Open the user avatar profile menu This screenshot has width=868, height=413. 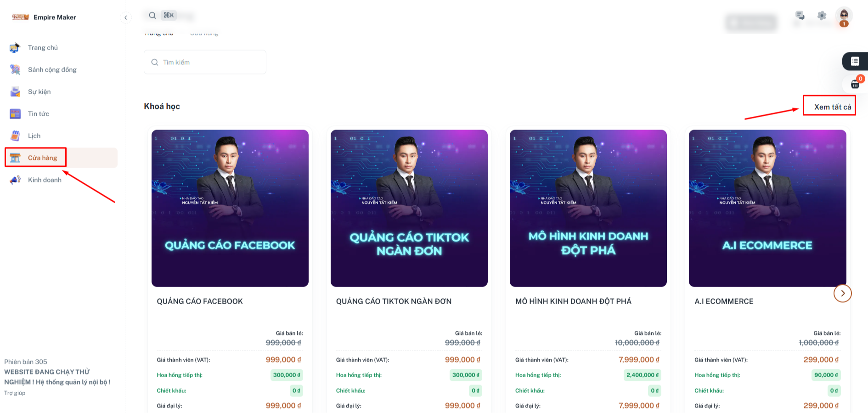pos(844,17)
